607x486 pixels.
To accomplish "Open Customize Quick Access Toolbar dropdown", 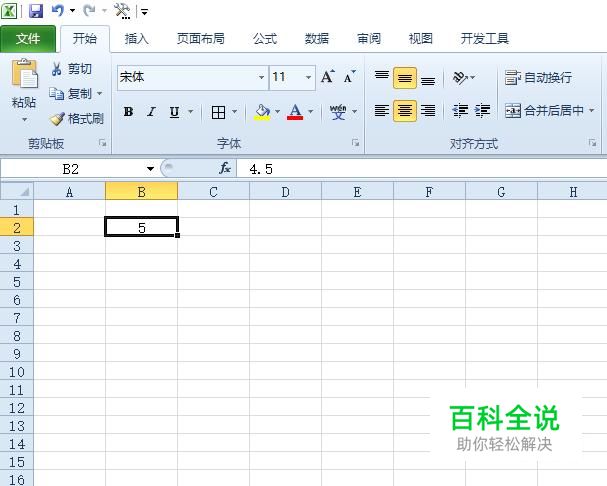I will pyautogui.click(x=144, y=12).
